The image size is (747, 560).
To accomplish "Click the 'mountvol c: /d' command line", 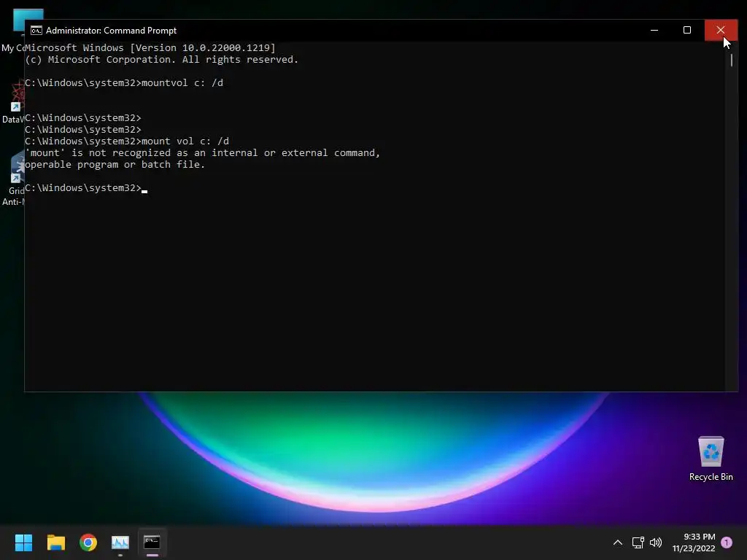I will click(x=124, y=83).
